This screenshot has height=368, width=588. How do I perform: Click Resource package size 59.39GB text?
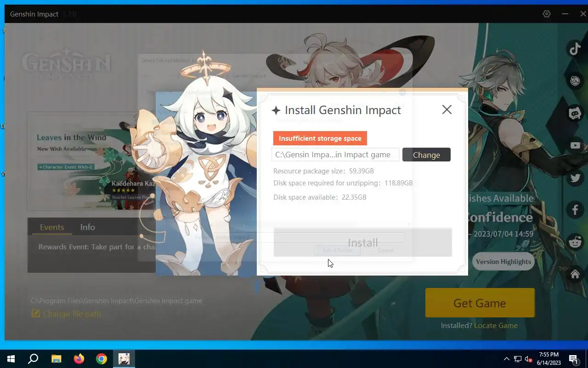click(x=323, y=171)
